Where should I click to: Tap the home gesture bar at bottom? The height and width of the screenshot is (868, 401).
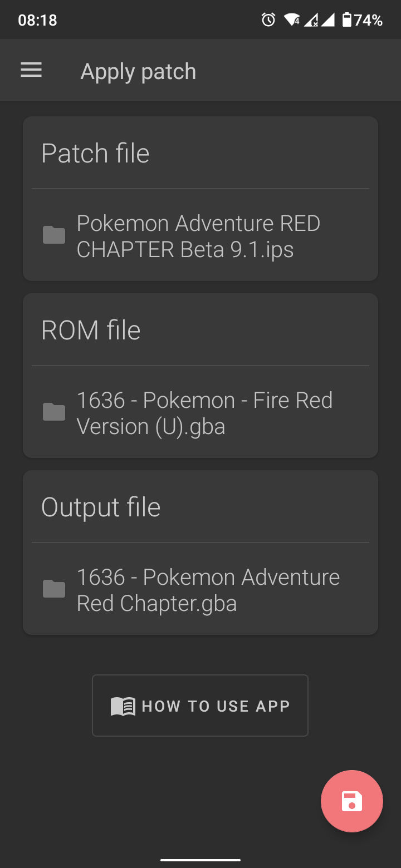(x=200, y=860)
